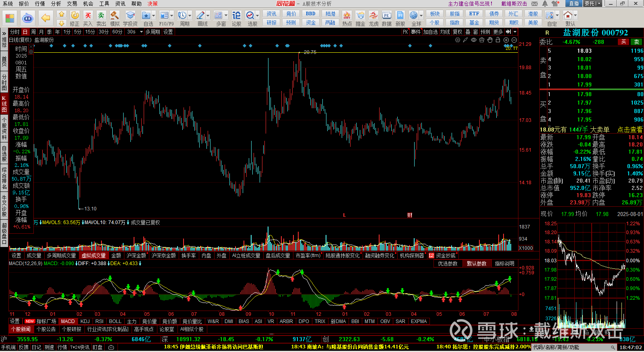644x352 pixels.
Task: Toggle 均线 moving averages display
Action: tap(445, 32)
